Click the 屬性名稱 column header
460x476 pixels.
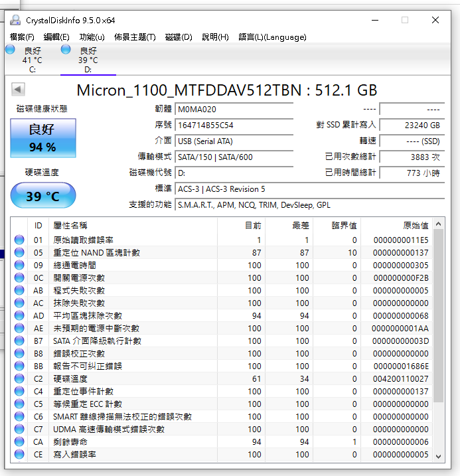[133, 226]
